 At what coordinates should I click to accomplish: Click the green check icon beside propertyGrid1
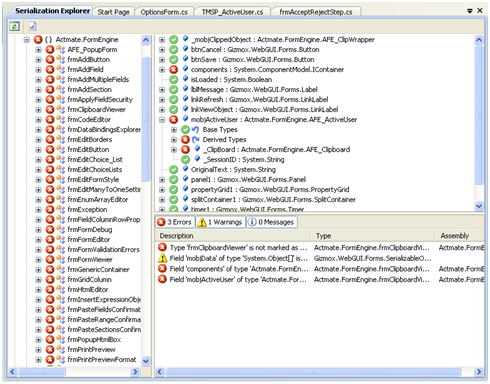point(173,190)
